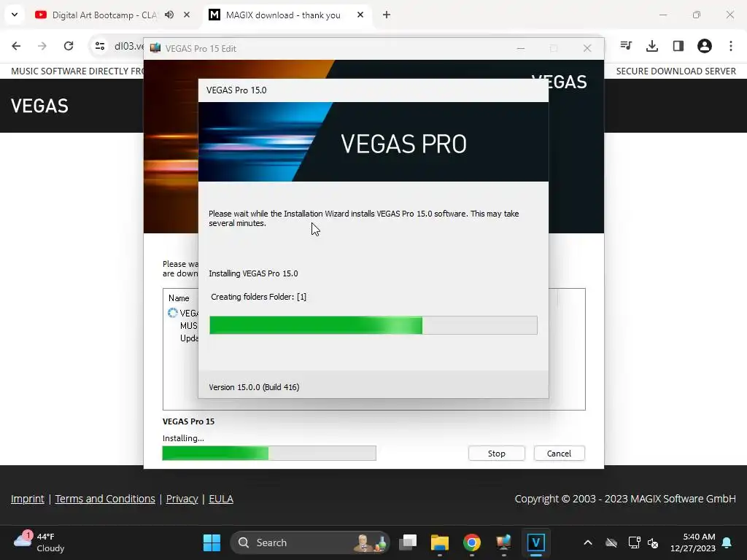Image resolution: width=747 pixels, height=560 pixels.
Task: Open Chrome three-dot menu
Action: 731,46
